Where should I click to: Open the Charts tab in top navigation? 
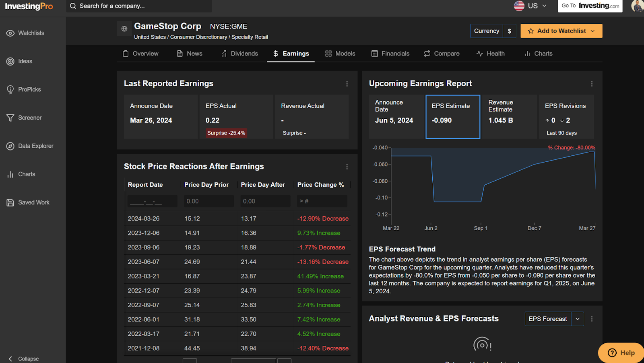(539, 54)
